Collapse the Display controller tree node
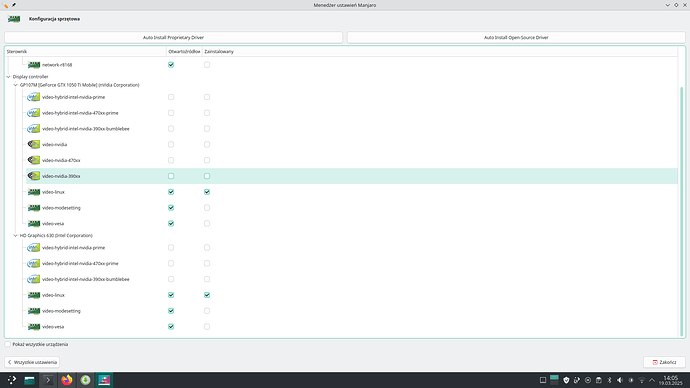This screenshot has height=388, width=690. click(x=8, y=77)
